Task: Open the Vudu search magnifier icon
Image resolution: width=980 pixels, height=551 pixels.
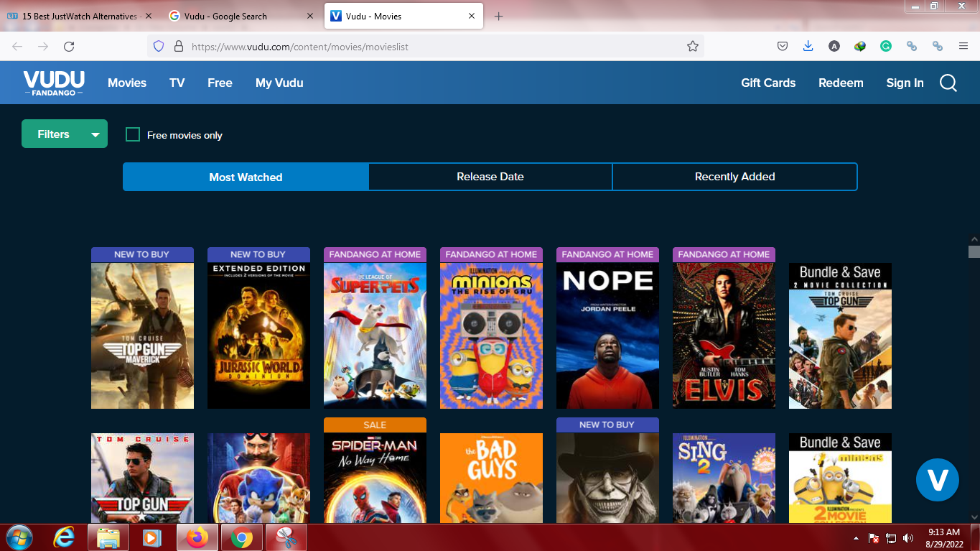Action: tap(948, 83)
